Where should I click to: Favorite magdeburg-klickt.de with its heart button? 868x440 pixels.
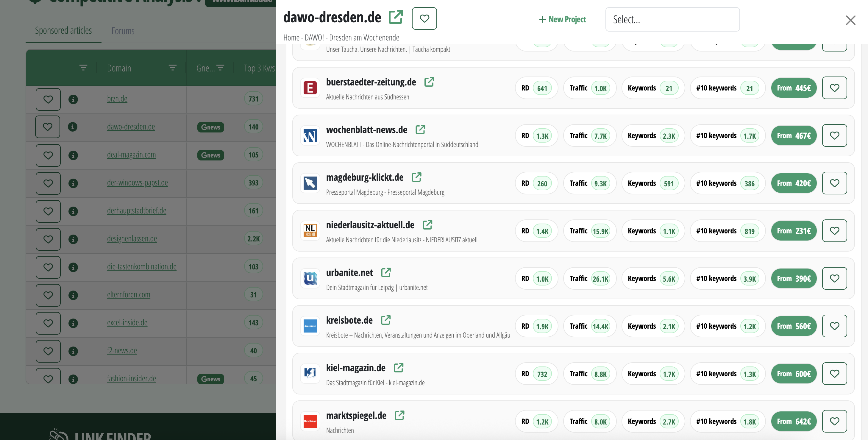tap(834, 183)
